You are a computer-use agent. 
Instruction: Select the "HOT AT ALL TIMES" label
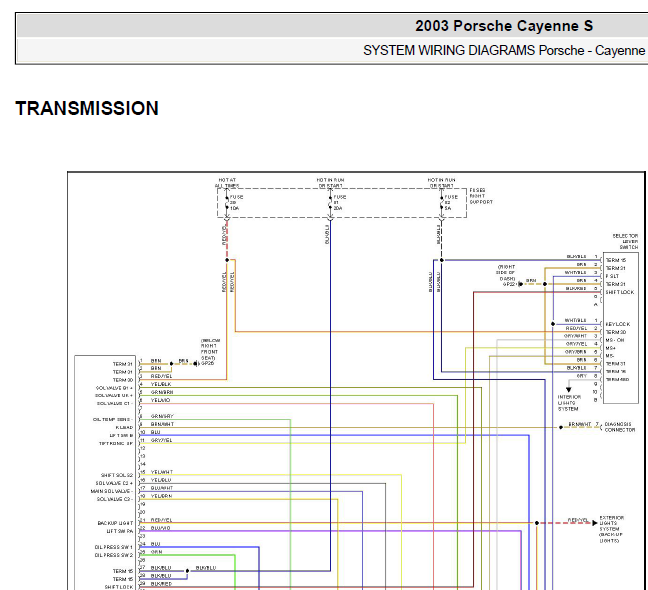[227, 183]
